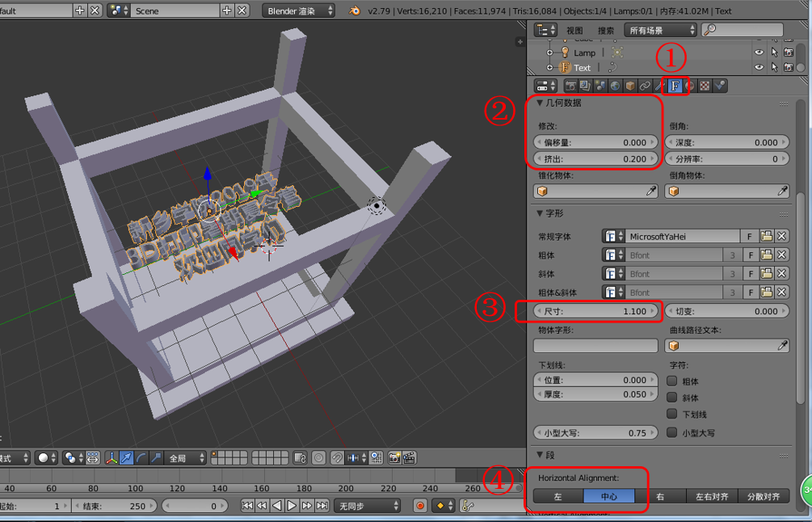
Task: Open the Render properties tab (camera icon)
Action: (570, 86)
